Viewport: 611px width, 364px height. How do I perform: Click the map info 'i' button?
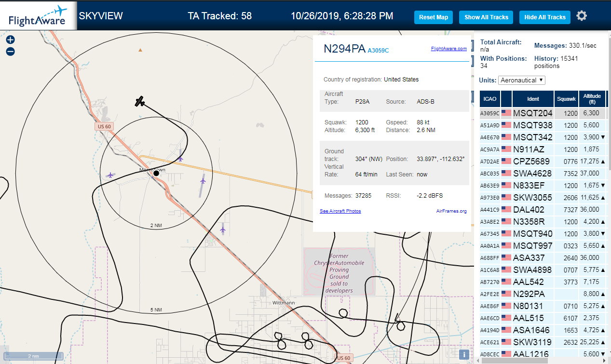point(464,354)
